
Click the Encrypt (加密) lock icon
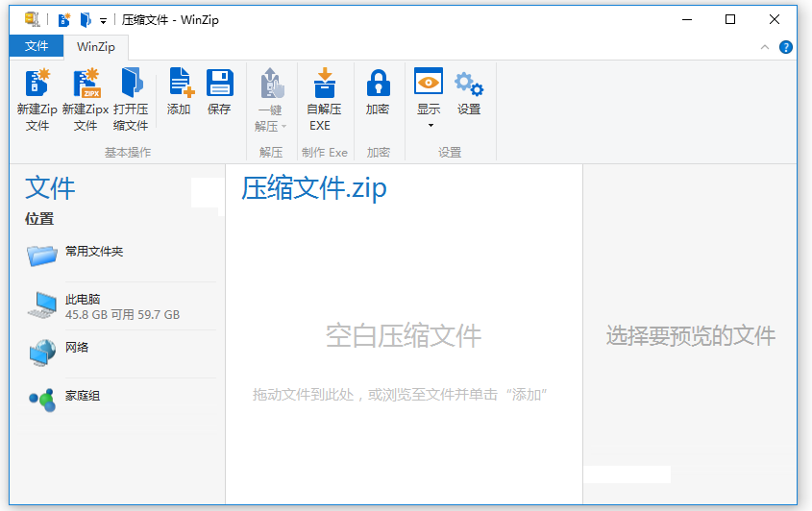378,83
